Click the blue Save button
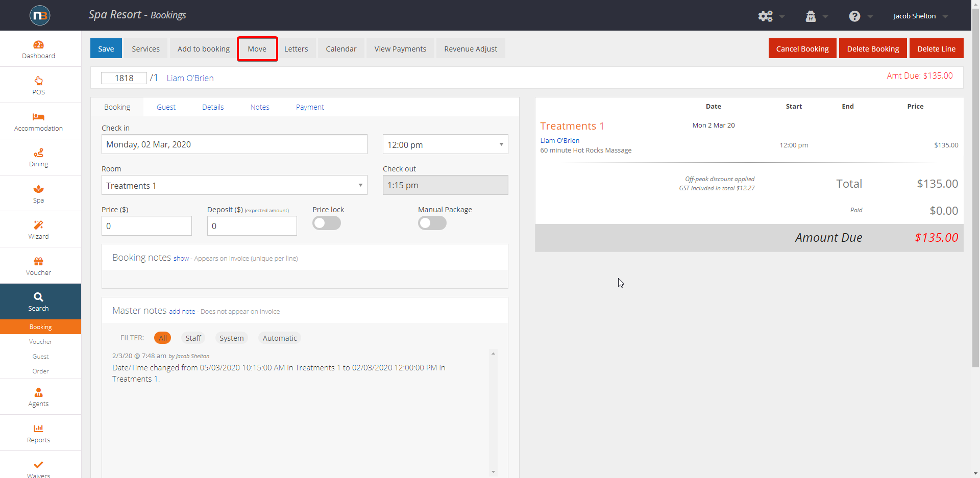 [x=106, y=48]
